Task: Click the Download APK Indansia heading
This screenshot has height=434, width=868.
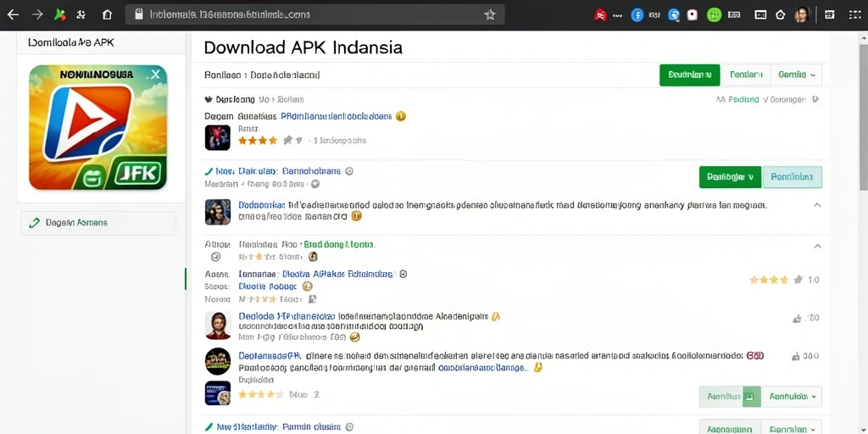Action: click(x=303, y=47)
